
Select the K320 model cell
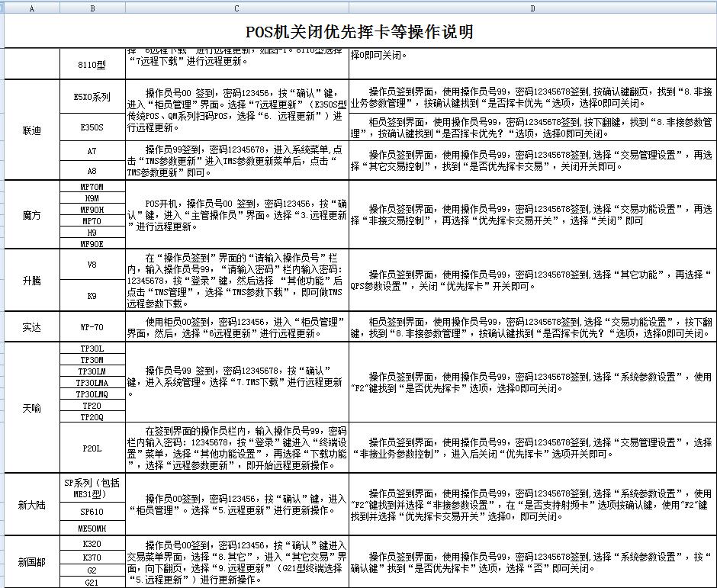(x=92, y=545)
